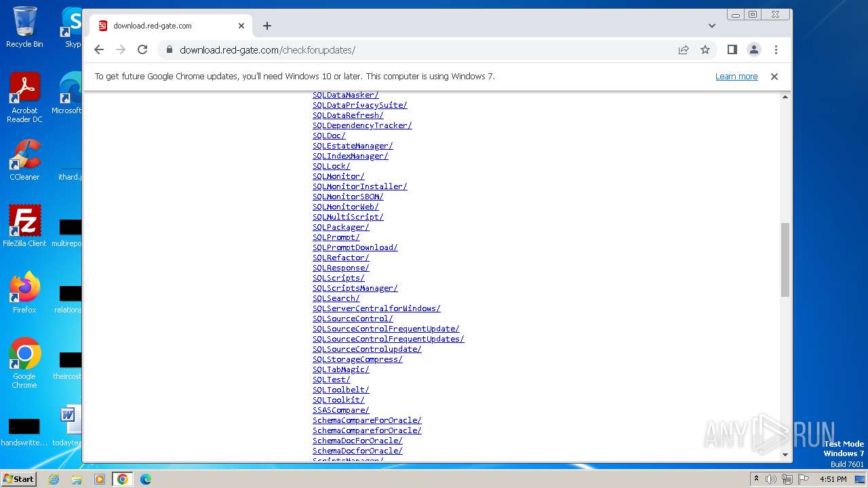Select the download.red-gate.com tab

[171, 26]
